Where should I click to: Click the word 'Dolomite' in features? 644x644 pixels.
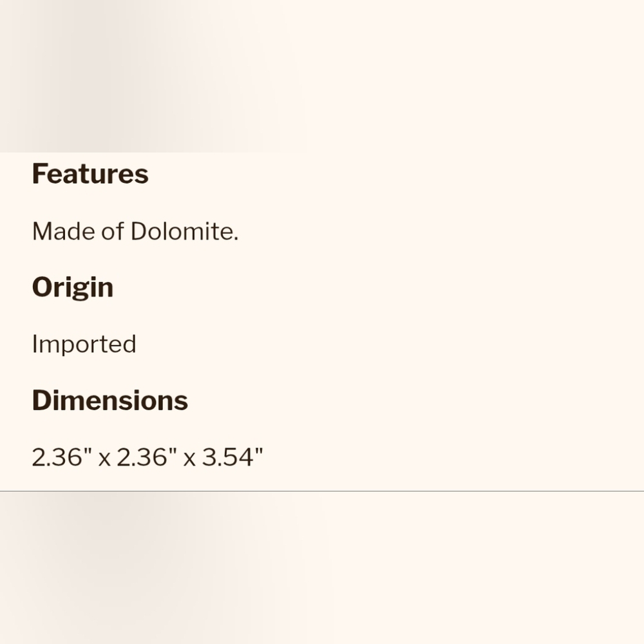click(x=182, y=231)
